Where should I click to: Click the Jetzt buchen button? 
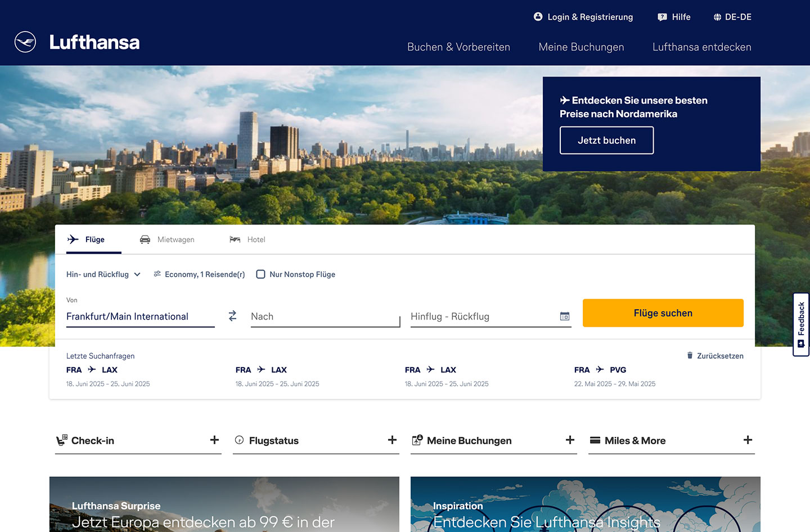click(x=606, y=141)
